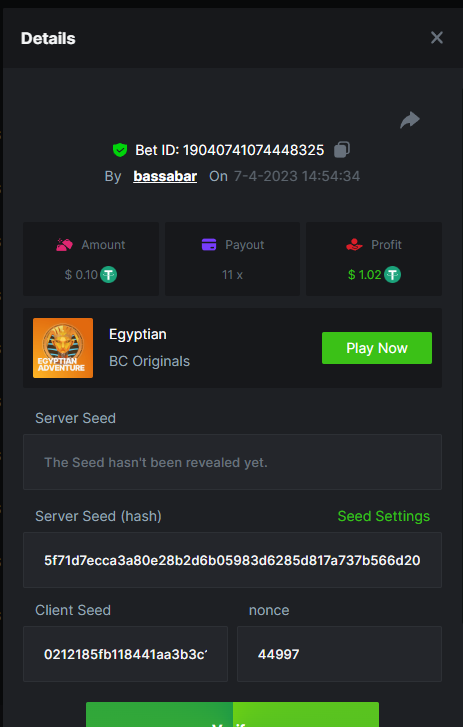The height and width of the screenshot is (727, 463).
Task: Click the green Verify button at bottom
Action: (232, 714)
